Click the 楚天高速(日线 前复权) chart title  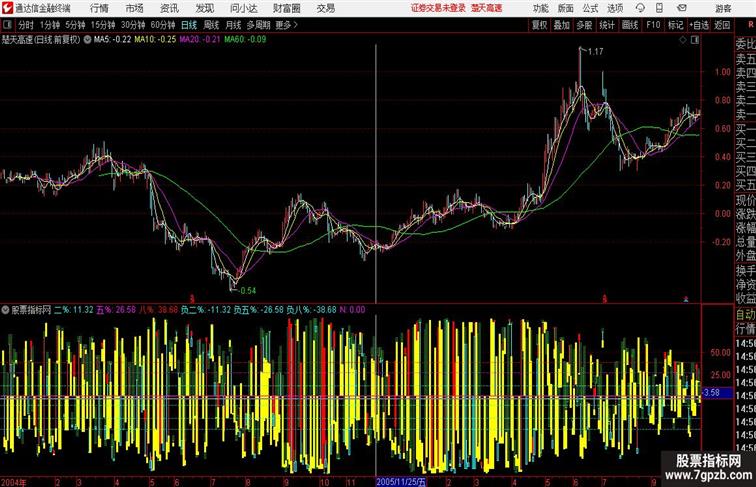[41, 40]
